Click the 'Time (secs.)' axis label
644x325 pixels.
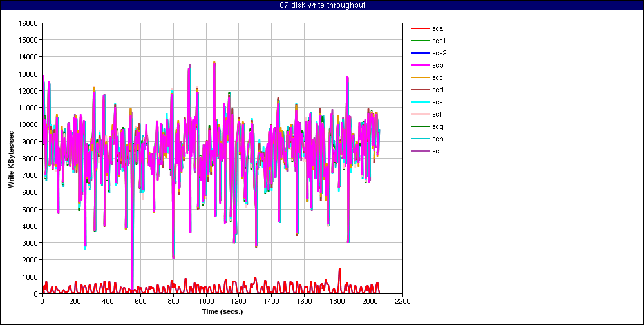222,311
